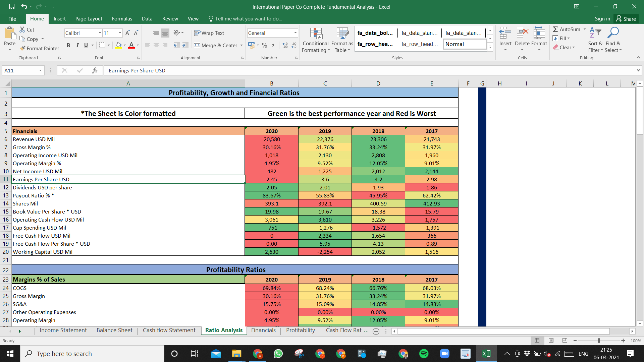
Task: Open Format as Table gallery
Action: (x=342, y=40)
